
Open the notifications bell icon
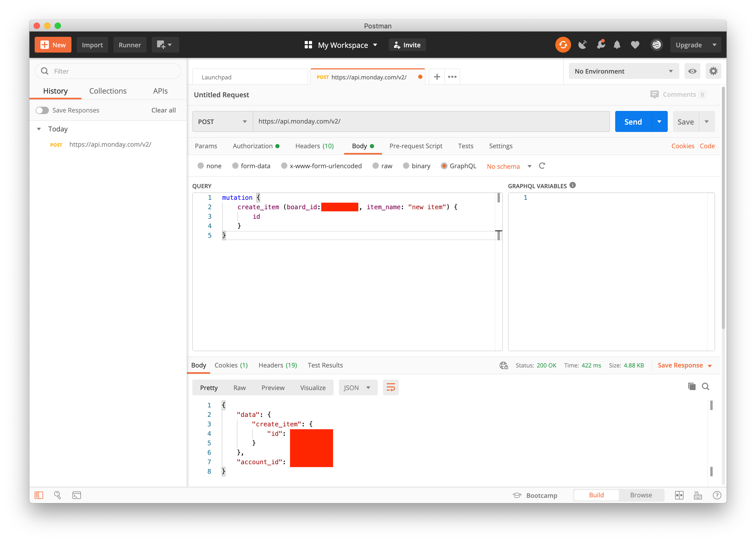(617, 45)
